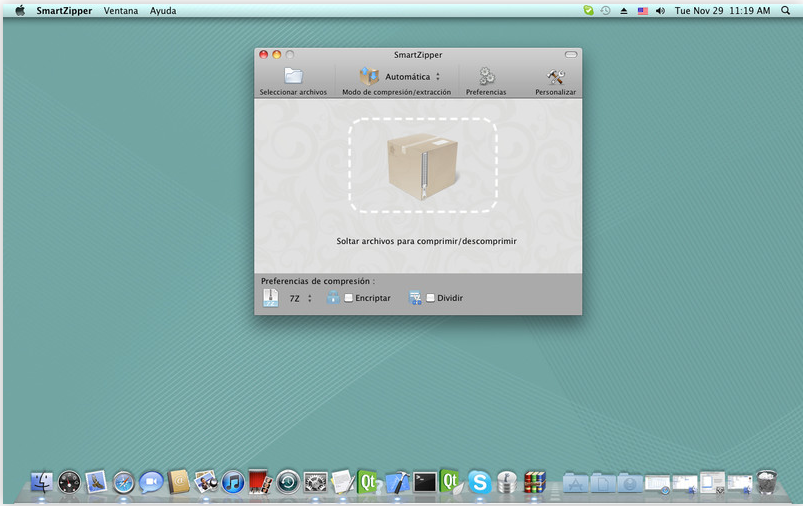Launch Skype from the dock
803x506 pixels.
479,482
